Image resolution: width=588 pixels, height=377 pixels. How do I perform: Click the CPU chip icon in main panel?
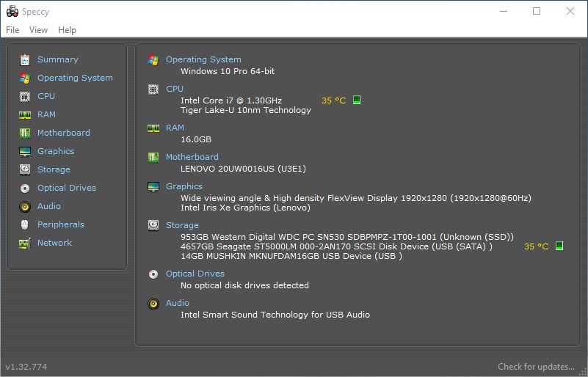[x=153, y=89]
